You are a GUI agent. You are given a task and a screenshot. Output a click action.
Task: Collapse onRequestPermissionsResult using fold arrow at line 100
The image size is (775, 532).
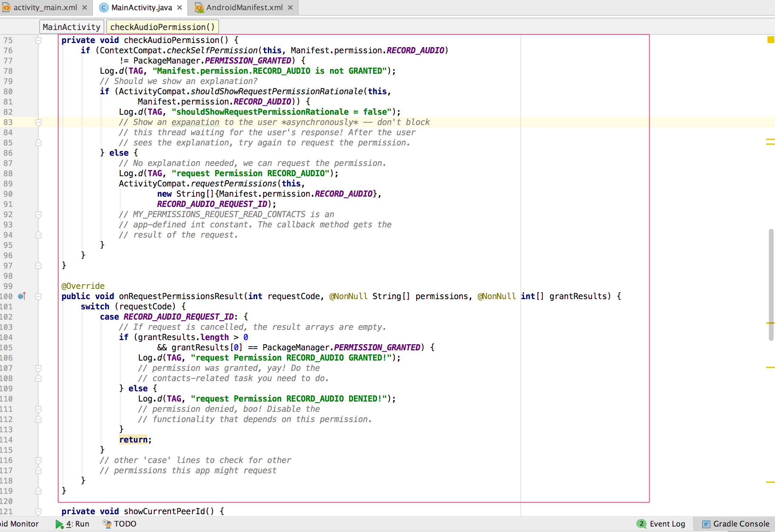tap(38, 297)
